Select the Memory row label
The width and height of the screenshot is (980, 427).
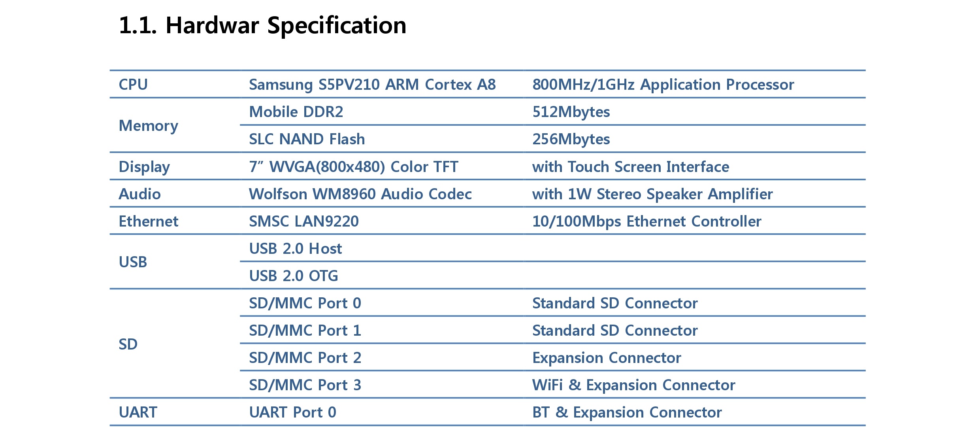(149, 126)
